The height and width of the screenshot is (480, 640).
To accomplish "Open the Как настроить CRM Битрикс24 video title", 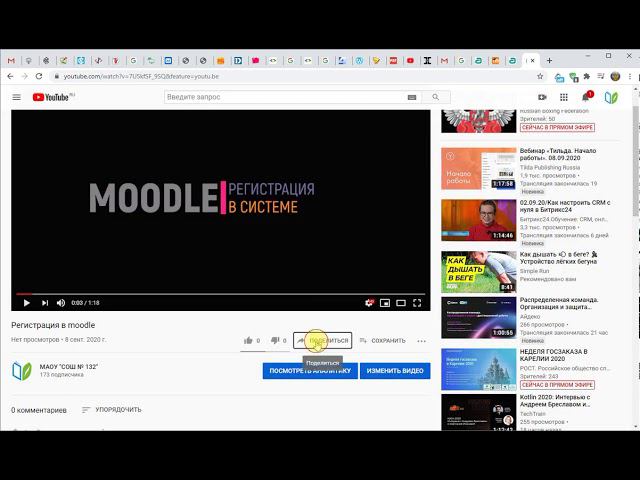I will point(564,206).
